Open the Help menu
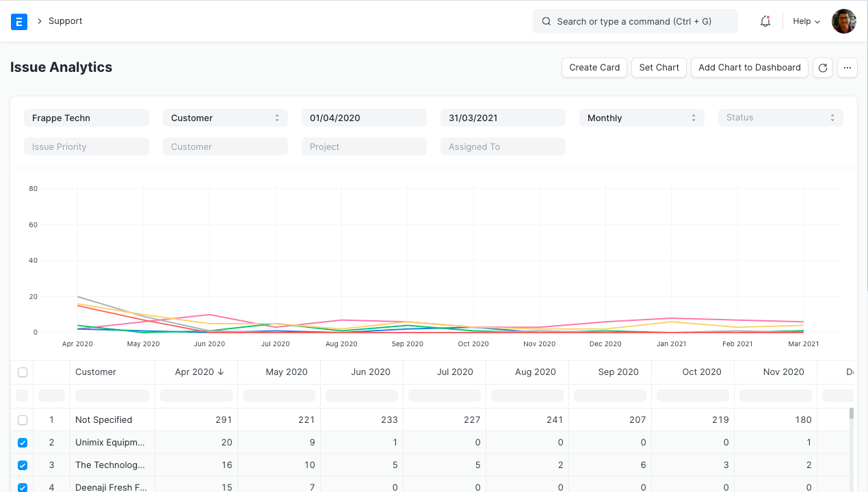Screen dimensions: 868x492 coord(805,21)
